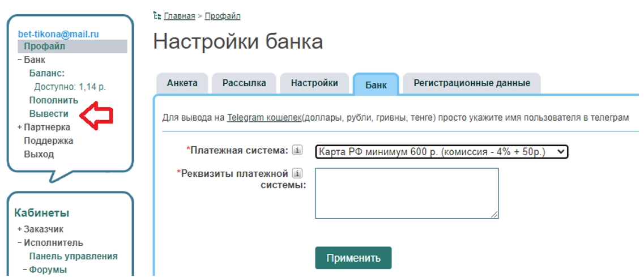This screenshot has width=644, height=277.
Task: Open the Регистрационные данные tab
Action: coord(471,83)
